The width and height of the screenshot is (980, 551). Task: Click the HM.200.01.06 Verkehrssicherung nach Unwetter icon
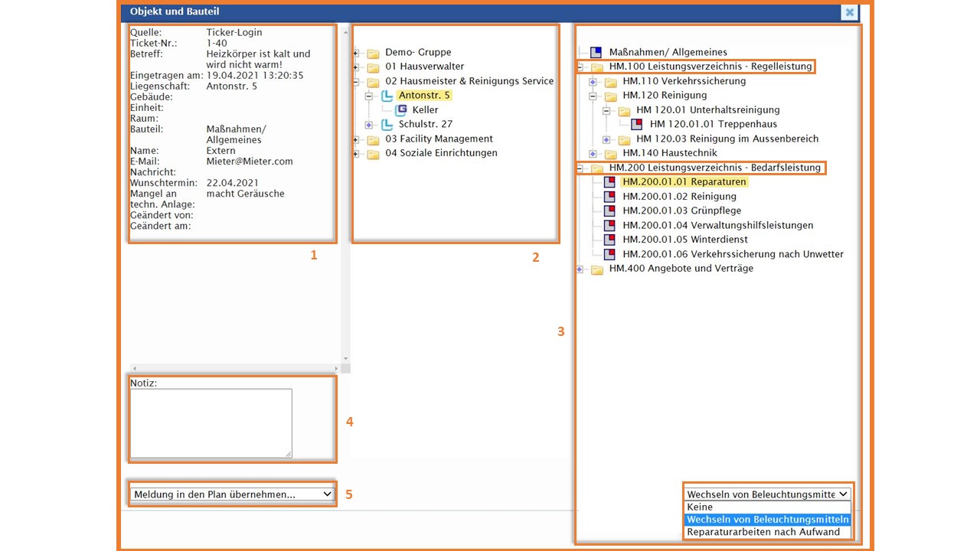609,254
